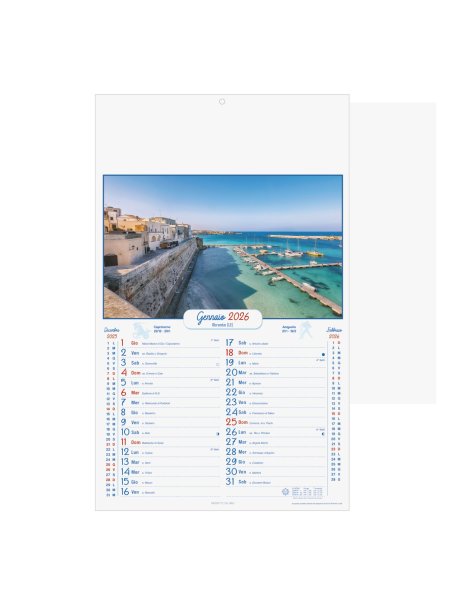Image resolution: width=450 pixels, height=600 pixels.
Task: Click the Aquarius zodiac icon
Action: 305,331
